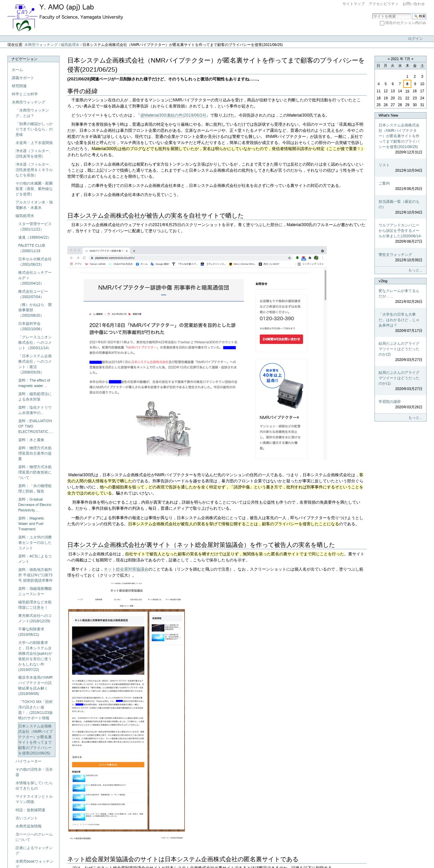The height and width of the screenshot is (868, 434).
Task: Open 古いコメント navigation item
Action: 26,818
